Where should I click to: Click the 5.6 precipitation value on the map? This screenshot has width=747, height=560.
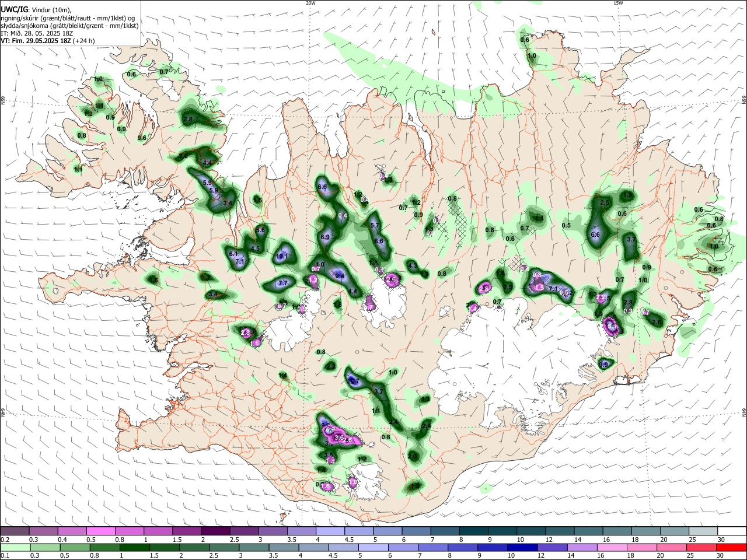(x=260, y=230)
